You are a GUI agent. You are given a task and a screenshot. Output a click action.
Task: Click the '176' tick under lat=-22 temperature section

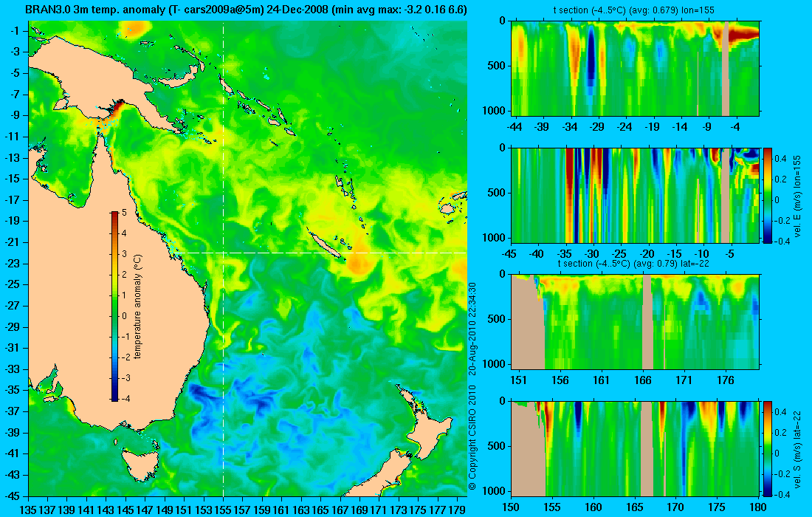coord(726,380)
